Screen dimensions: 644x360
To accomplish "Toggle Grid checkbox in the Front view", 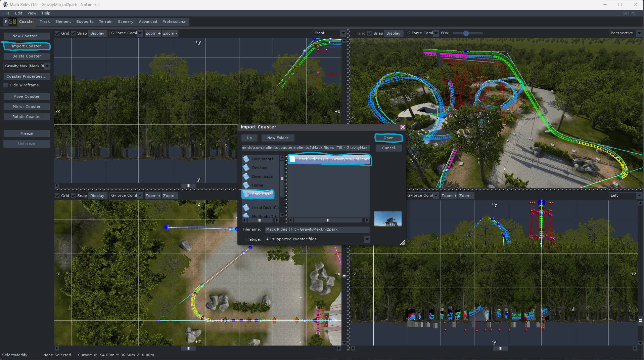I will (x=57, y=33).
